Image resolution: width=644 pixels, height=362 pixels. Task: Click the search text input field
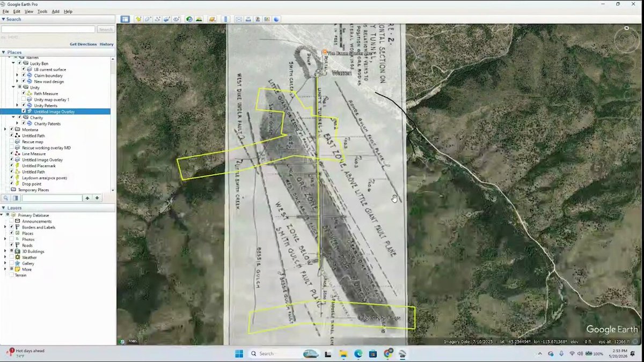48,29
